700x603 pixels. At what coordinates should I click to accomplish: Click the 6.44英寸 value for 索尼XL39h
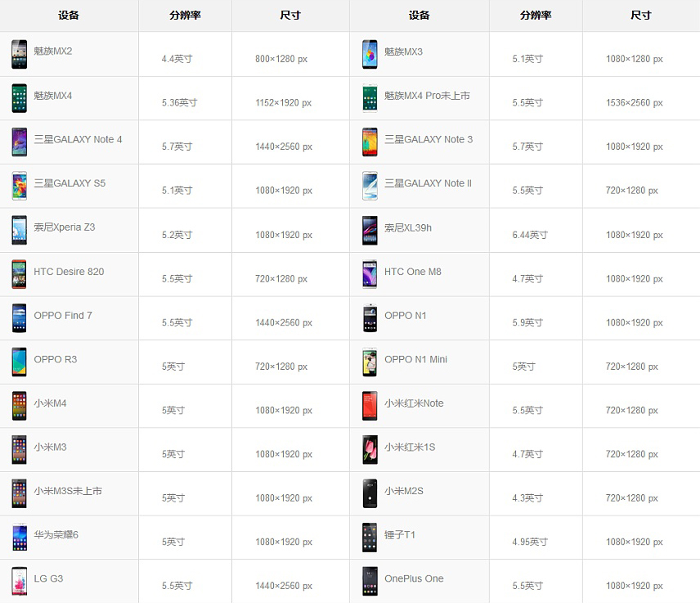[530, 235]
